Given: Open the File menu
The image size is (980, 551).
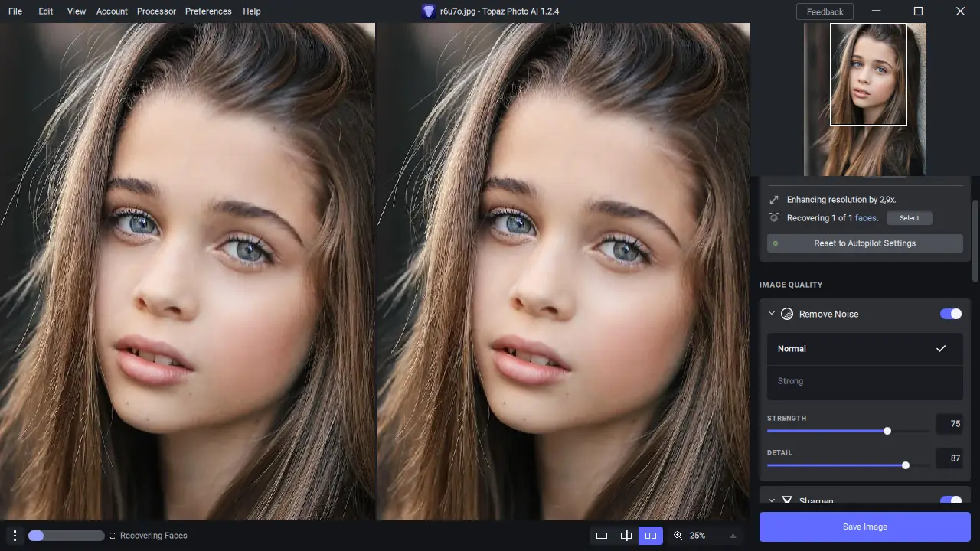Looking at the screenshot, I should [15, 11].
